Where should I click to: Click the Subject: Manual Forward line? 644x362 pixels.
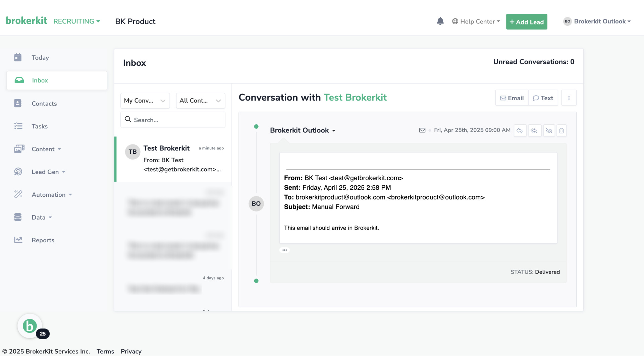pos(322,207)
